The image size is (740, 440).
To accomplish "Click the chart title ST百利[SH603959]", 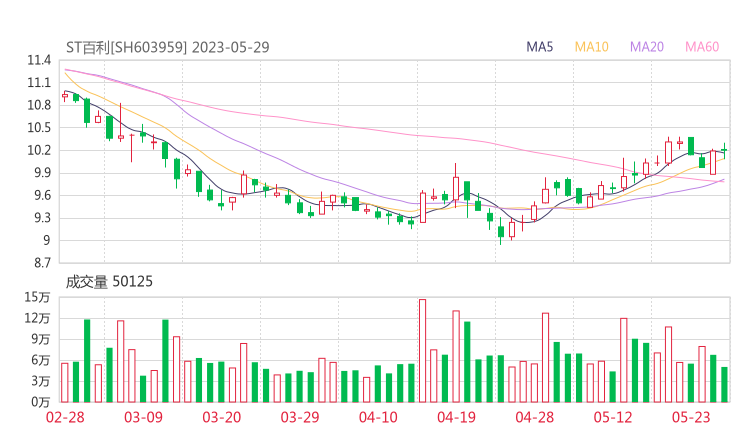I will pyautogui.click(x=126, y=47).
